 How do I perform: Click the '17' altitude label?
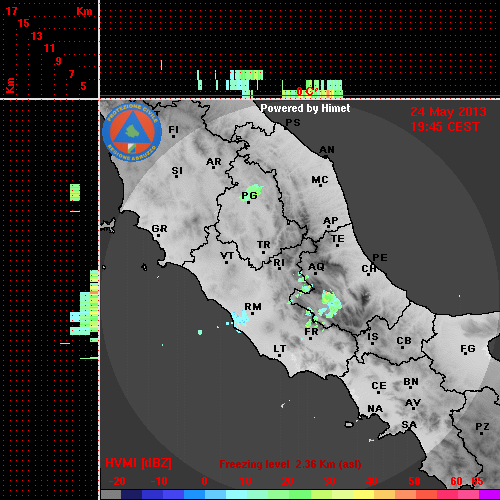(x=11, y=11)
